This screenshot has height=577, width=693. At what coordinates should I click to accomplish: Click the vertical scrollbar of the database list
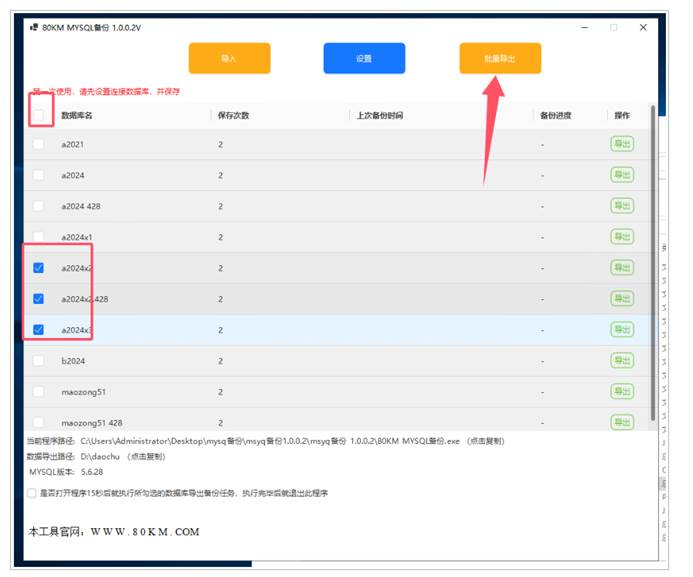tap(653, 263)
